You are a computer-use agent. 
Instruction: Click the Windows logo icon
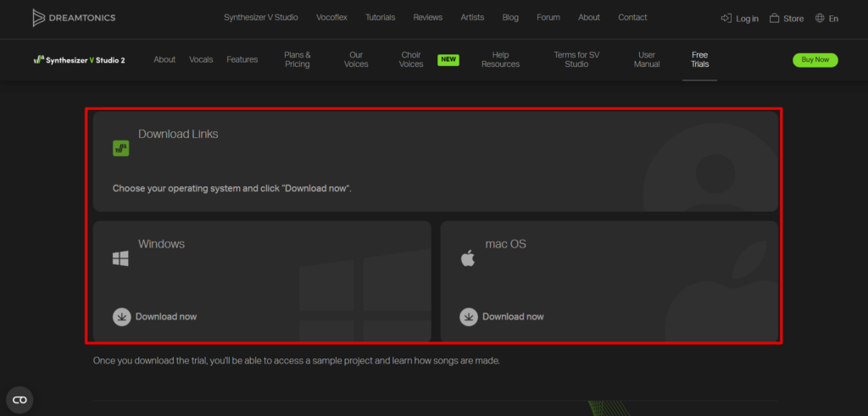120,258
